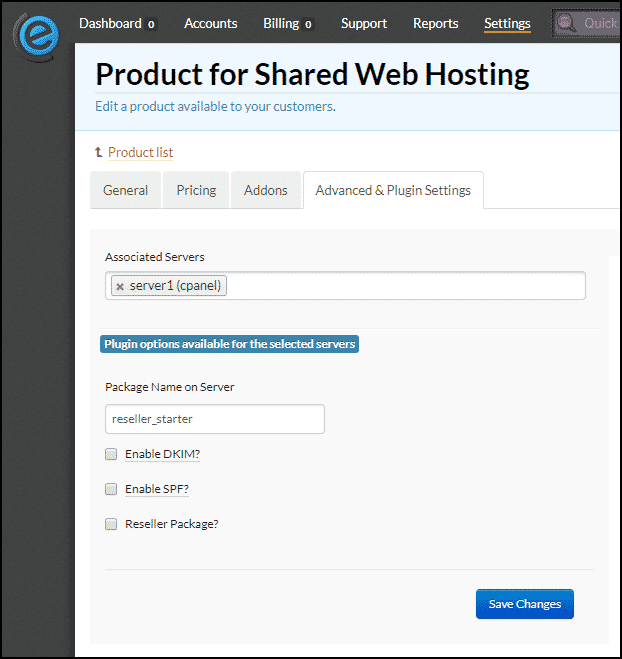
Task: Return to the Product list link
Action: coord(140,152)
